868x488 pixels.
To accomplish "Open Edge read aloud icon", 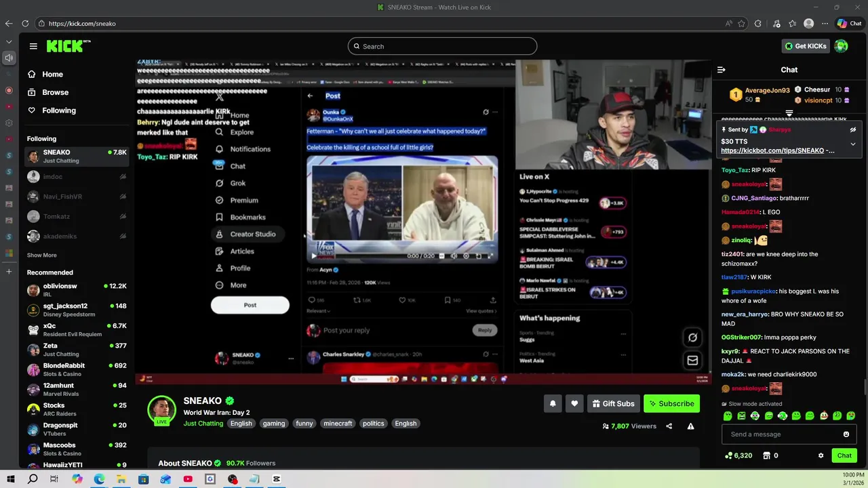I will click(729, 23).
